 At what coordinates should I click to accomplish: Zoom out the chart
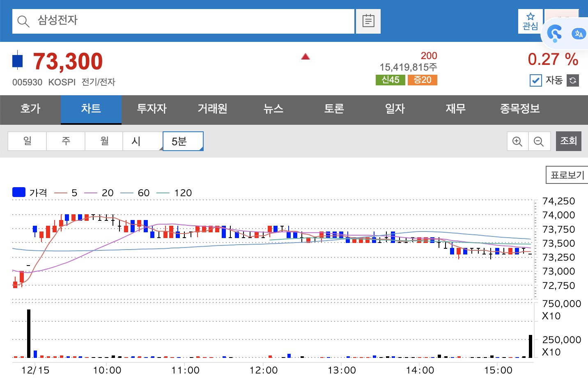tap(539, 142)
